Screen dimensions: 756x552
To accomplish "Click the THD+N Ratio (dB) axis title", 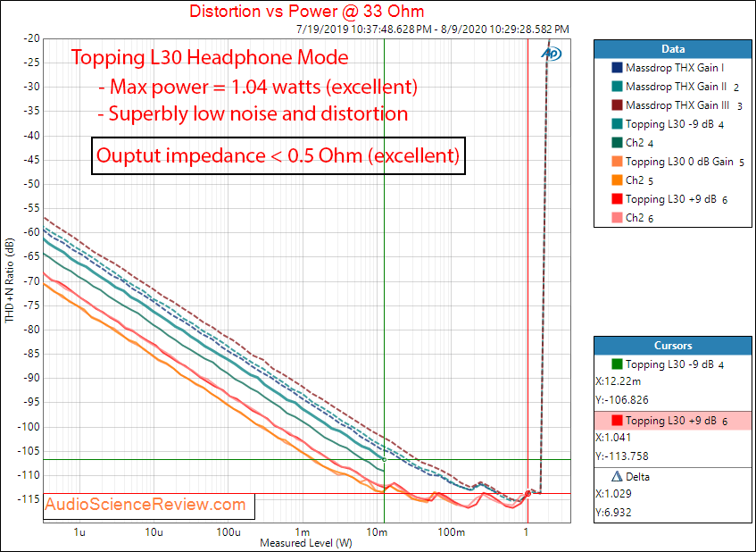I will tap(9, 280).
